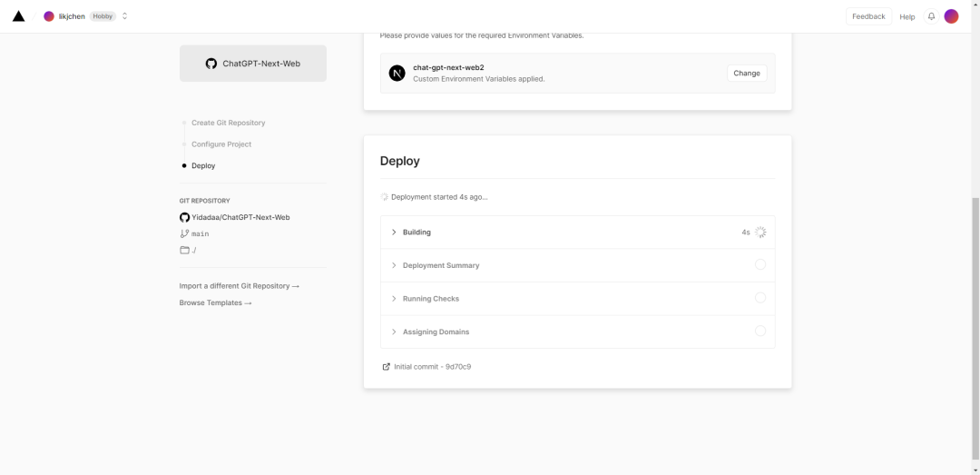The height and width of the screenshot is (475, 980).
Task: Click the GitHub icon beside Yidadaa/ChatGPT-Next-Web
Action: click(x=184, y=218)
